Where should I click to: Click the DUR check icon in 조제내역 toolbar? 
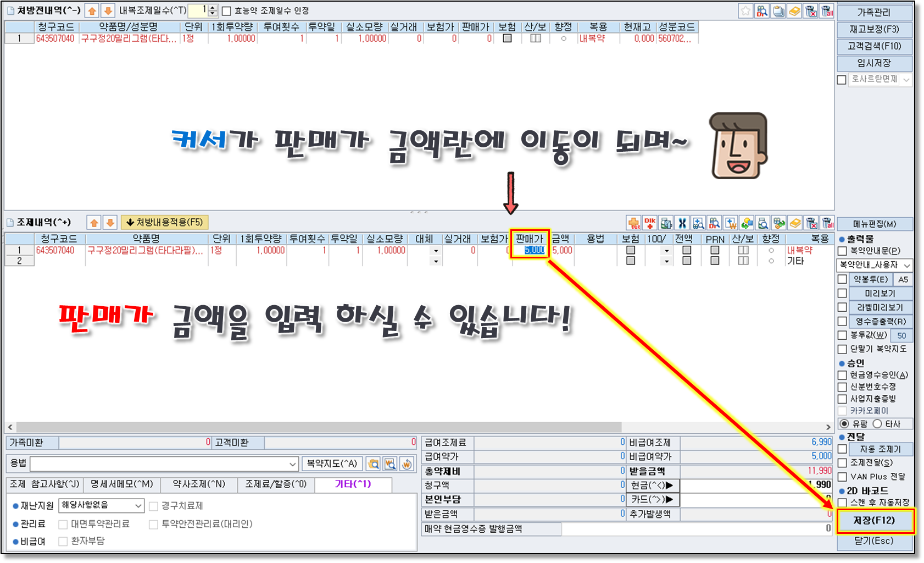tap(634, 223)
